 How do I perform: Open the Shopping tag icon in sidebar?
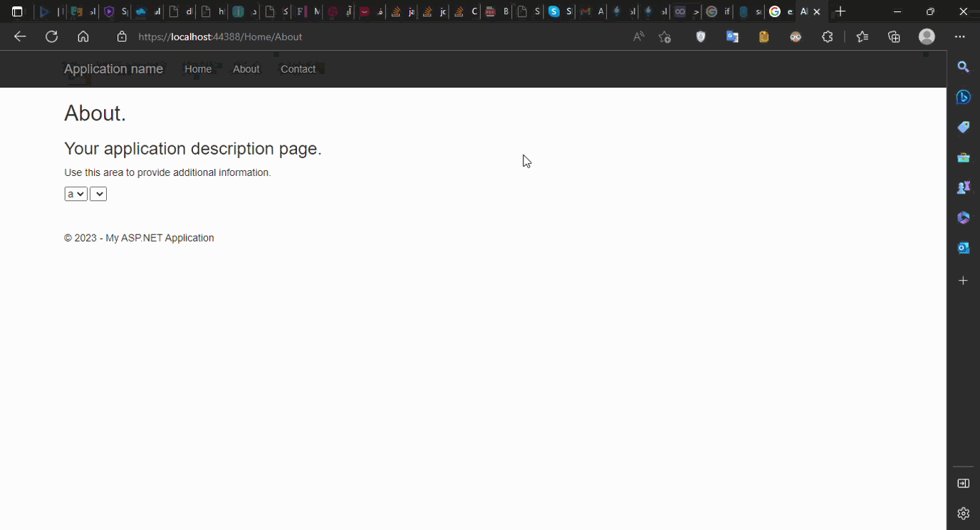[963, 127]
